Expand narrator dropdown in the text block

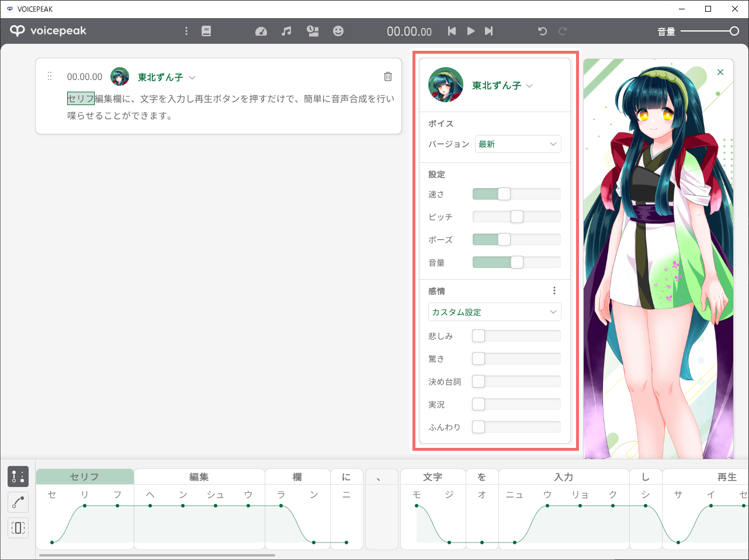(193, 77)
